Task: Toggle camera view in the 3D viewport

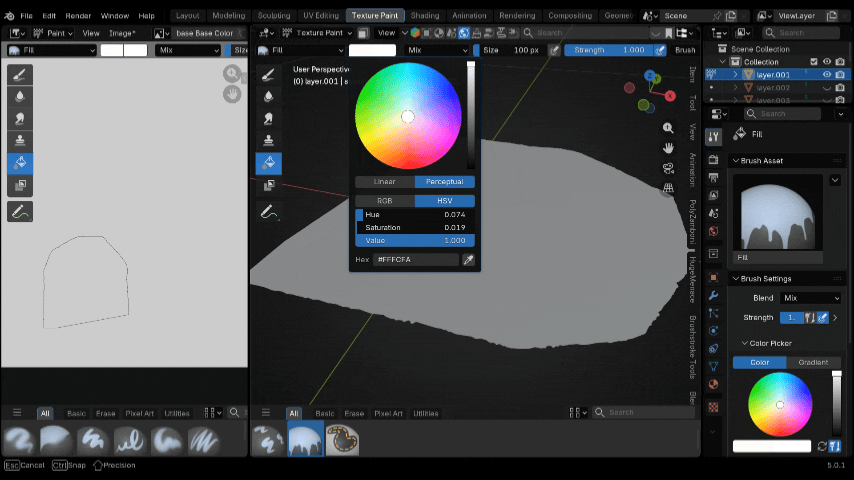Action: coord(668,168)
